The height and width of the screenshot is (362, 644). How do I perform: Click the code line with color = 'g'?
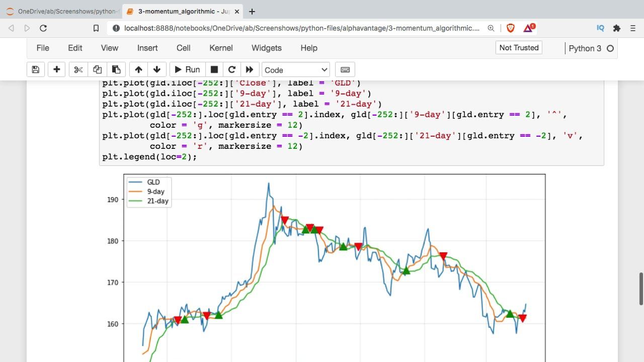pyautogui.click(x=226, y=125)
